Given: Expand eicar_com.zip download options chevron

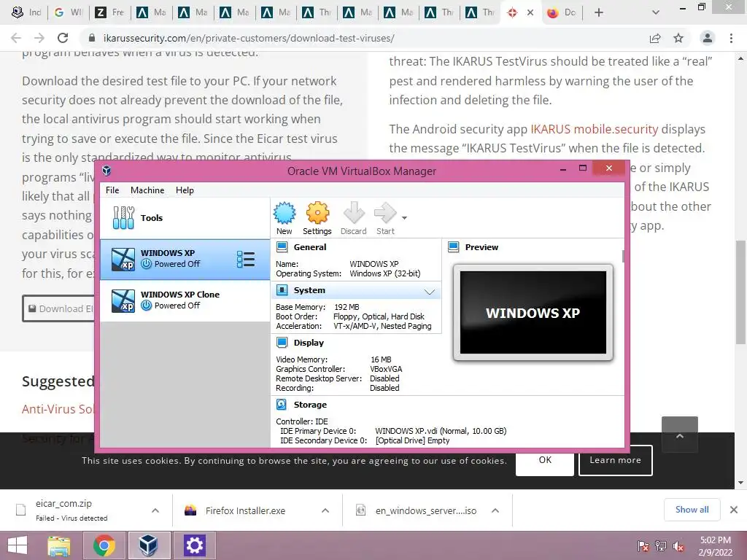Looking at the screenshot, I should tap(155, 510).
